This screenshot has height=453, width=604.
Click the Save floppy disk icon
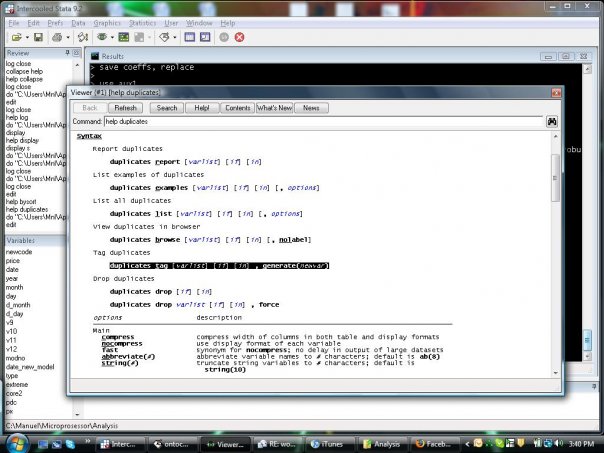(38, 37)
